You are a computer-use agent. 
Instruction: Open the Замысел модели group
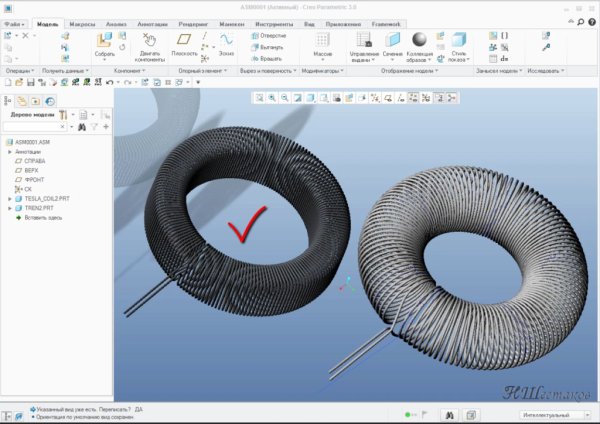tap(499, 71)
